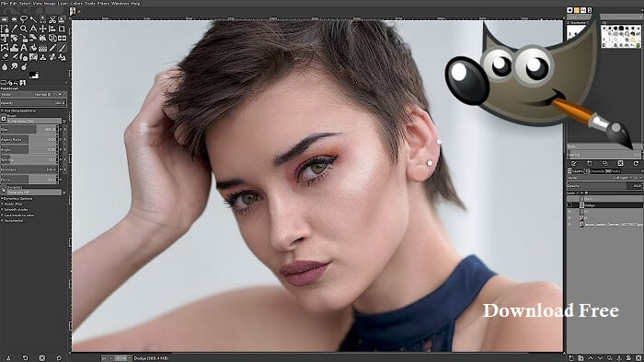Select the Dodge layer row
644x362 pixels.
click(x=604, y=204)
